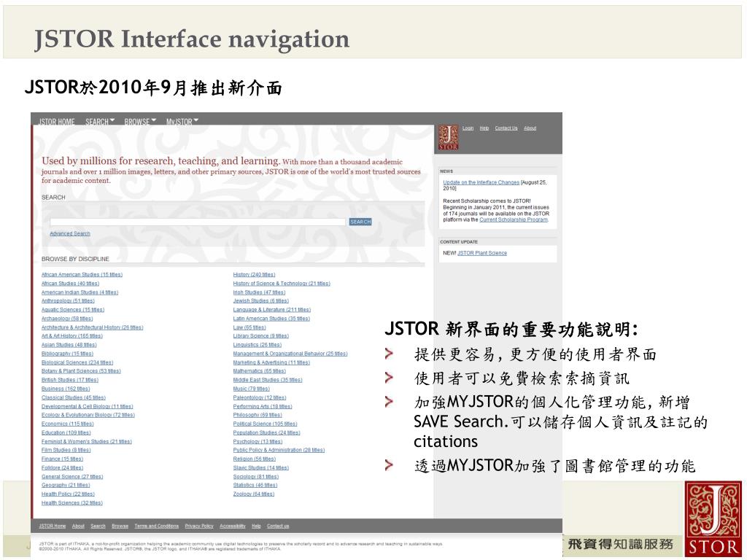Browse Developmental & Cell Biology discipline

click(x=88, y=406)
